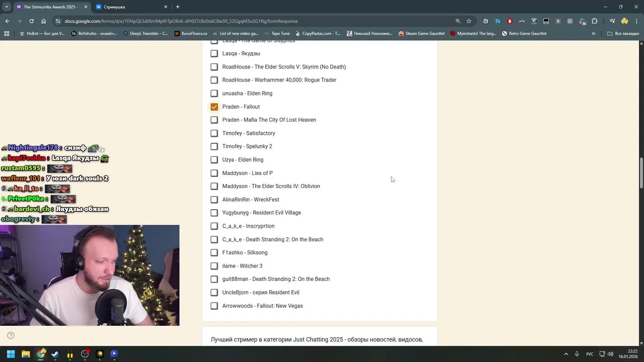Close the Стримушка tab

pyautogui.click(x=166, y=7)
